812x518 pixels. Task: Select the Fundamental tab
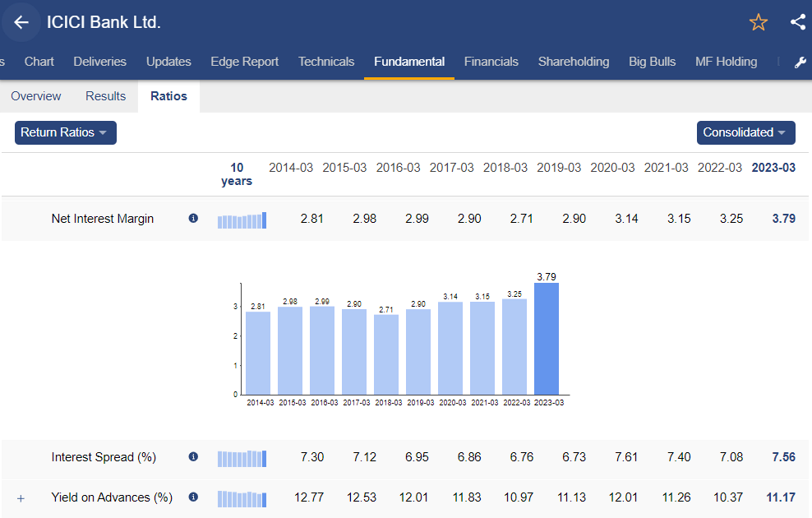(x=409, y=62)
